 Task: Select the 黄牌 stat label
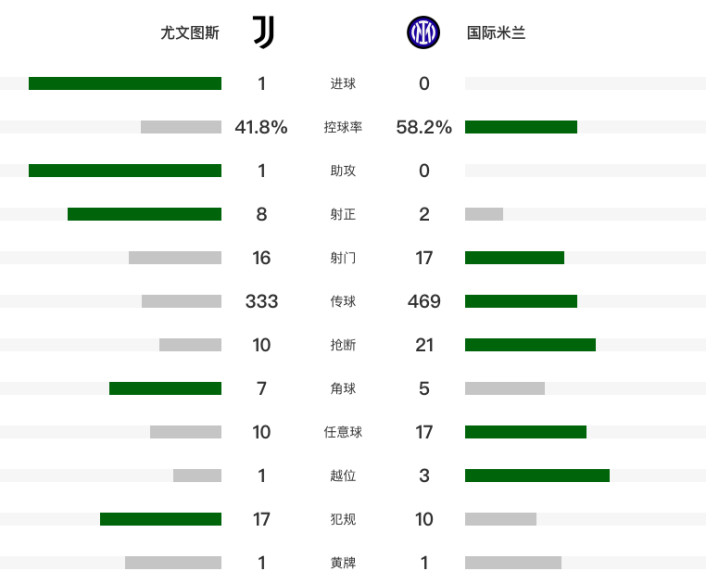[x=343, y=562]
